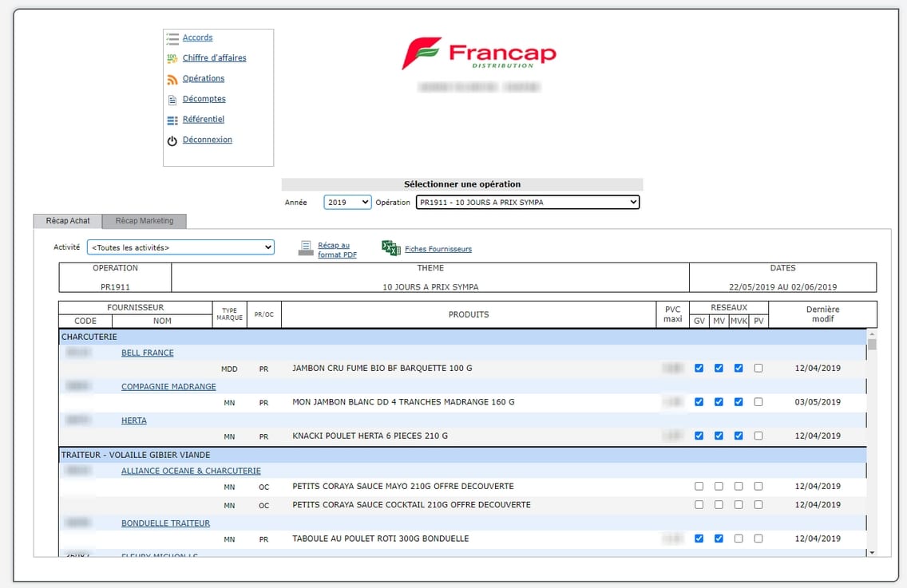Click the Opérations arrow icon
Image resolution: width=907 pixels, height=588 pixels.
172,78
